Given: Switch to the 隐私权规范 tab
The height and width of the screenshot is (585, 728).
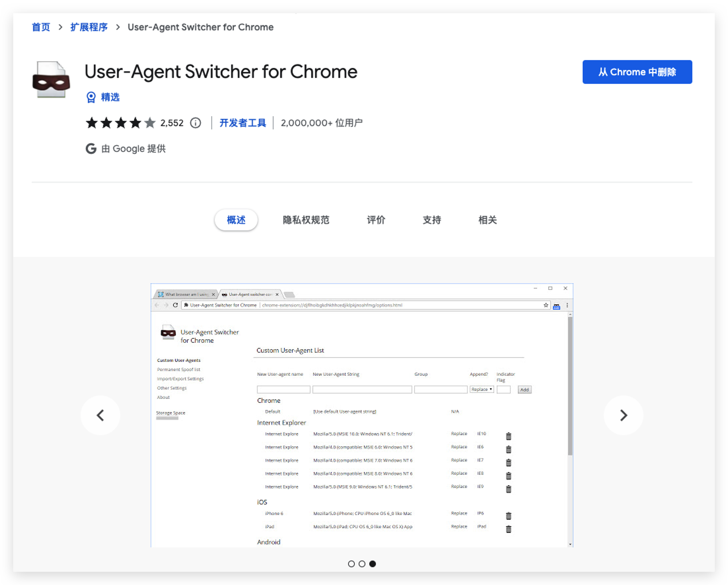Looking at the screenshot, I should click(x=306, y=220).
